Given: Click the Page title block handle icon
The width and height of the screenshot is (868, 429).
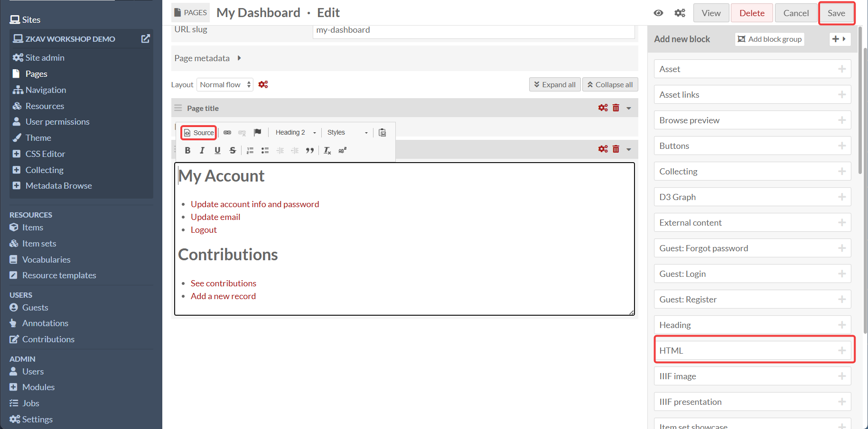Looking at the screenshot, I should [x=178, y=108].
